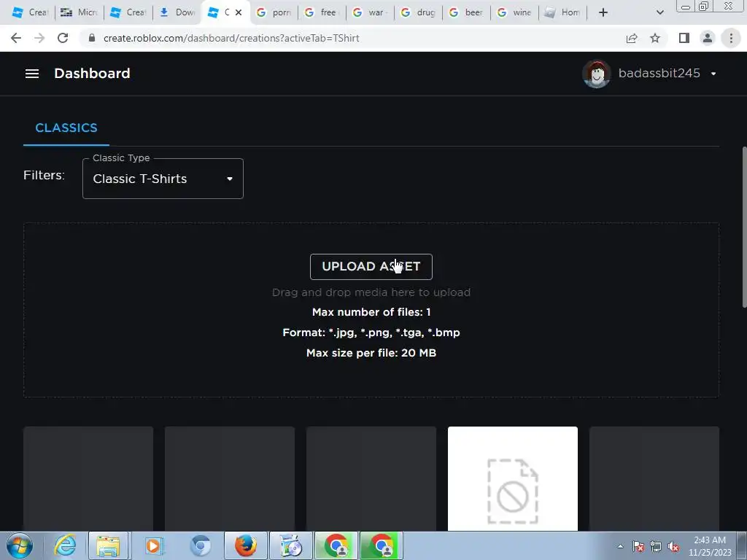Click the 'Drag and drop media here to upload' text
Viewport: 747px width, 560px height.
click(x=371, y=292)
